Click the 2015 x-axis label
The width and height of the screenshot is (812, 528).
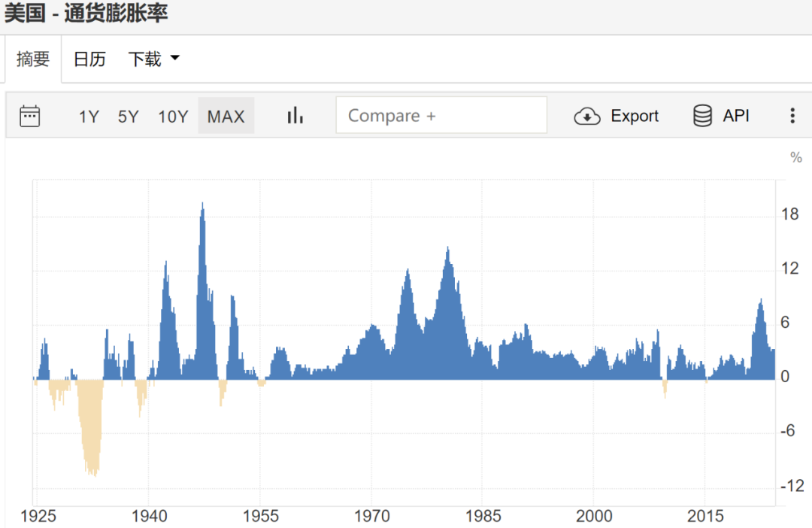pos(704,516)
